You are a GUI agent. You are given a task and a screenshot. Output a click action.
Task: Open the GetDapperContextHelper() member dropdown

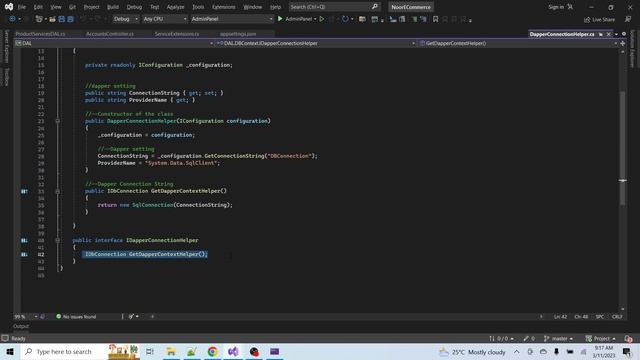pos(518,43)
